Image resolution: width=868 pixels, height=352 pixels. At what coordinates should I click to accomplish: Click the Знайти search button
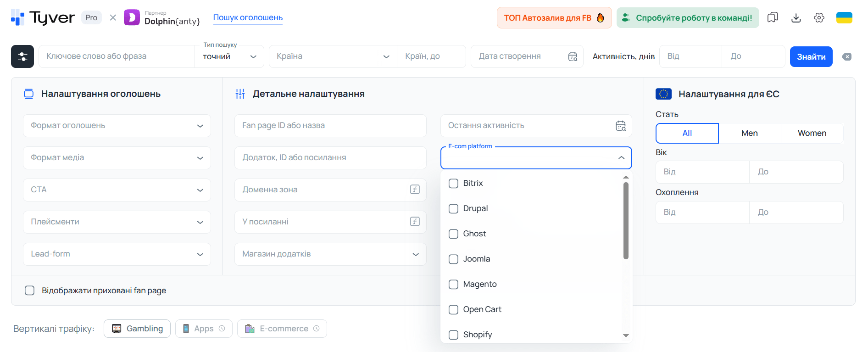click(811, 56)
